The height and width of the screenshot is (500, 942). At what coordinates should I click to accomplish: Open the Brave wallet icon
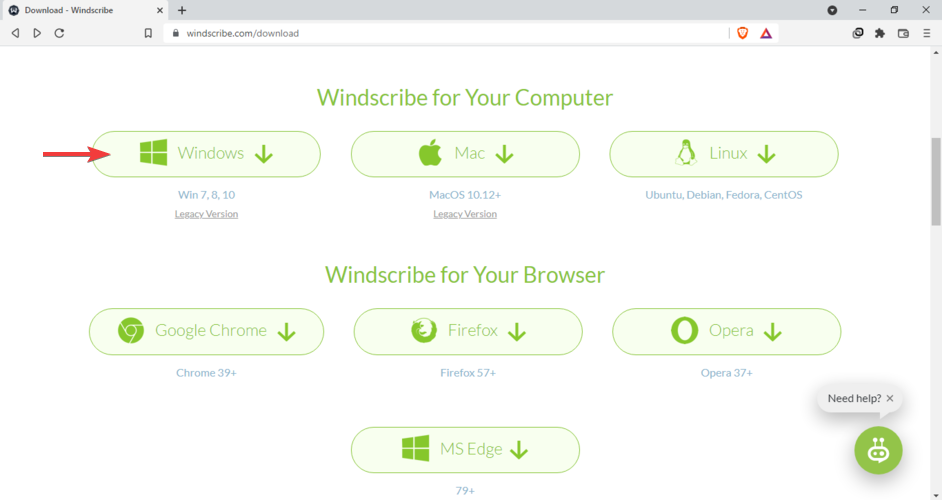pos(903,33)
